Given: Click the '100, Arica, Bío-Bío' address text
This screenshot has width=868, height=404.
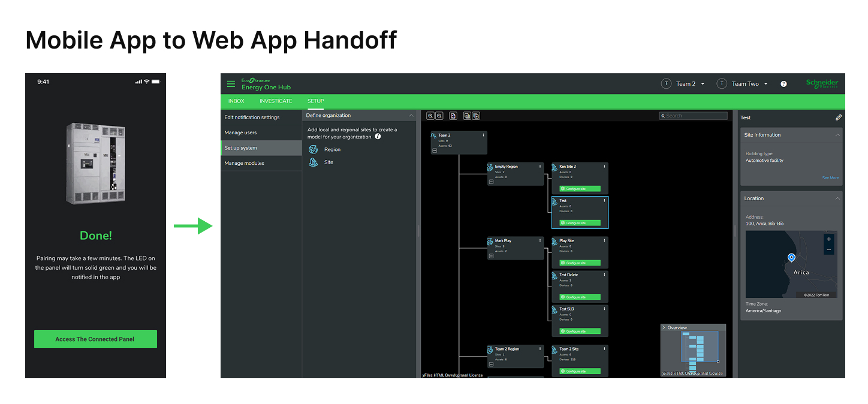Looking at the screenshot, I should click(764, 224).
